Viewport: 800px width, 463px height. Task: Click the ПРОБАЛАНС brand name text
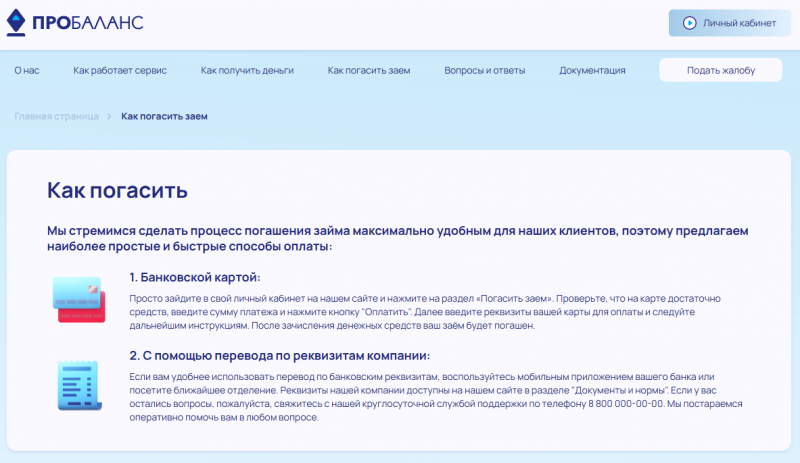click(x=88, y=23)
